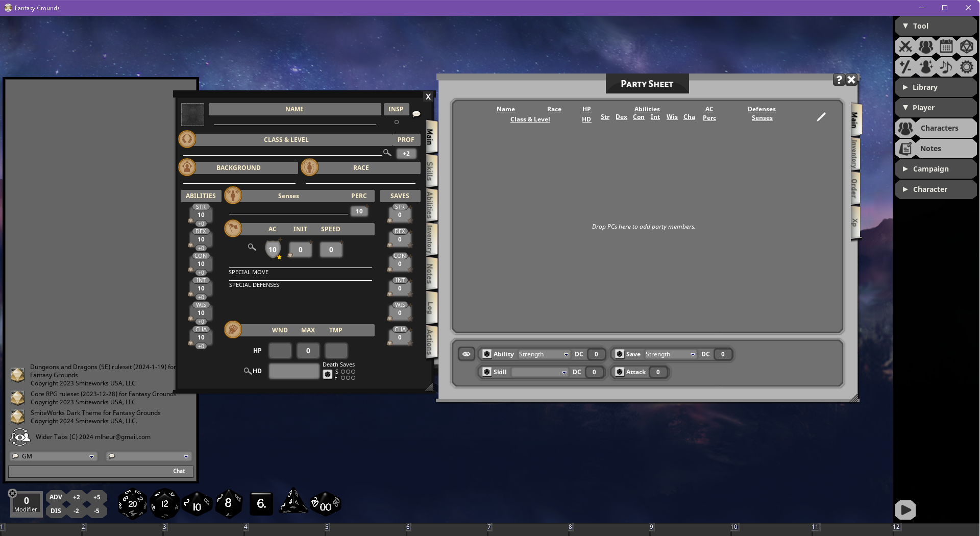
Task: Toggle the ADV advantage button
Action: (56, 497)
